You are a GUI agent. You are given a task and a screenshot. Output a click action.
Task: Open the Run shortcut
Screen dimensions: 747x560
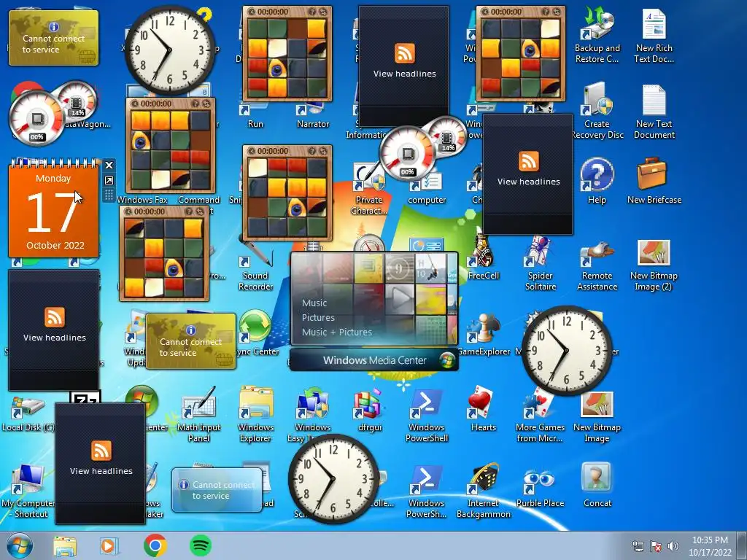point(255,117)
